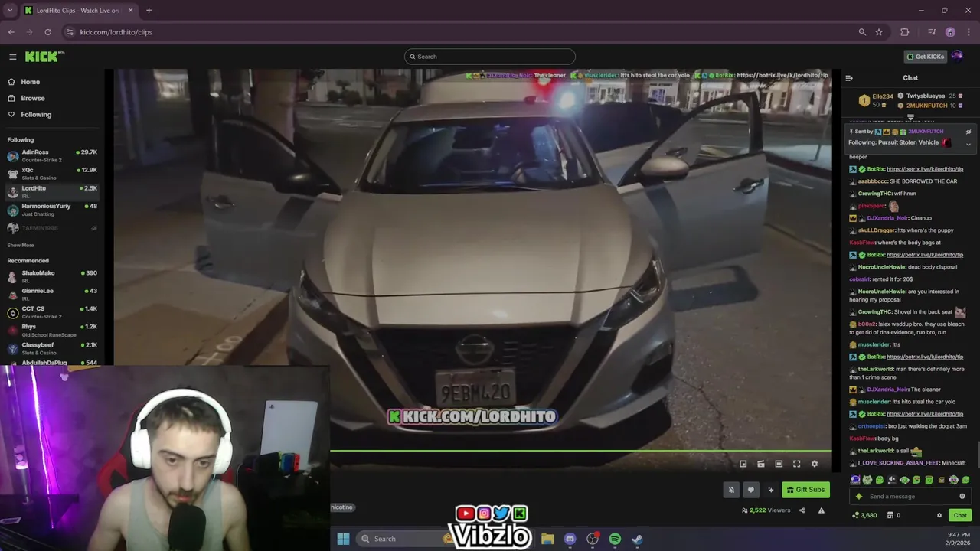The height and width of the screenshot is (551, 980).
Task: Open Classybeef recommended channel
Action: 52,348
